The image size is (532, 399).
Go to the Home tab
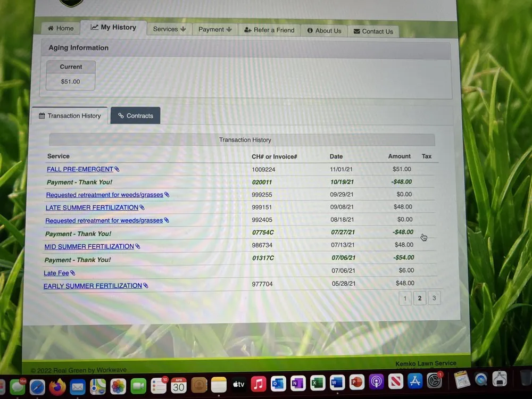pyautogui.click(x=61, y=28)
